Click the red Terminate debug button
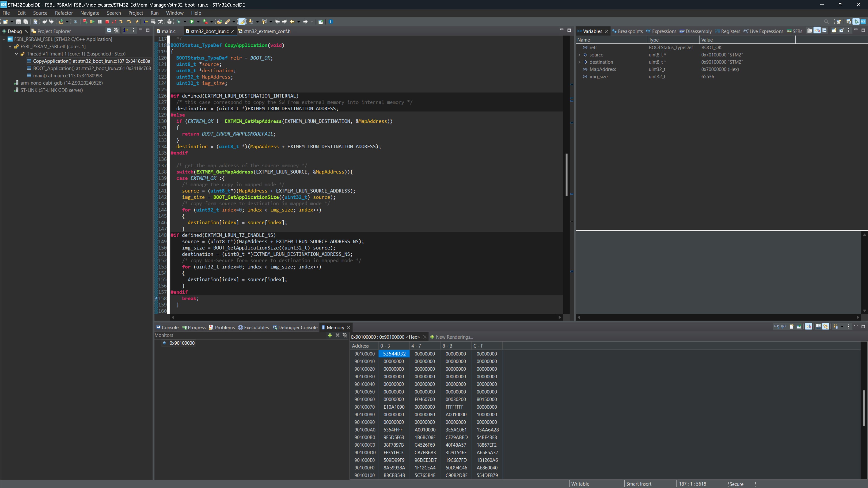Image resolution: width=868 pixels, height=488 pixels. (107, 21)
